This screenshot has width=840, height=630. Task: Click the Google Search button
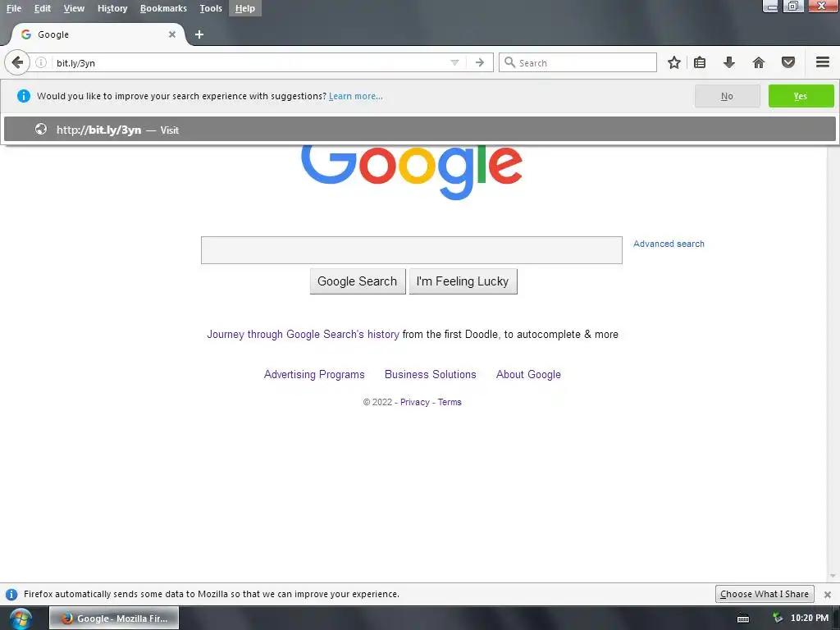[x=358, y=281]
